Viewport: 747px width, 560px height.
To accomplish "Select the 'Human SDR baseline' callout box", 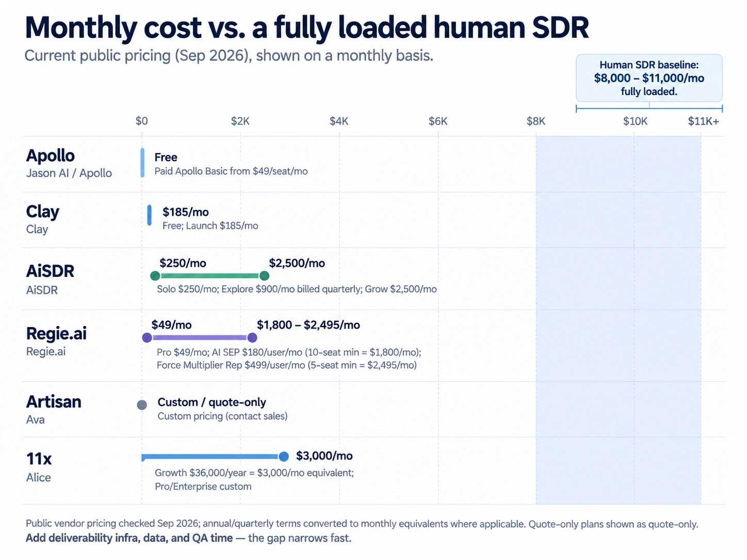I will pyautogui.click(x=649, y=78).
